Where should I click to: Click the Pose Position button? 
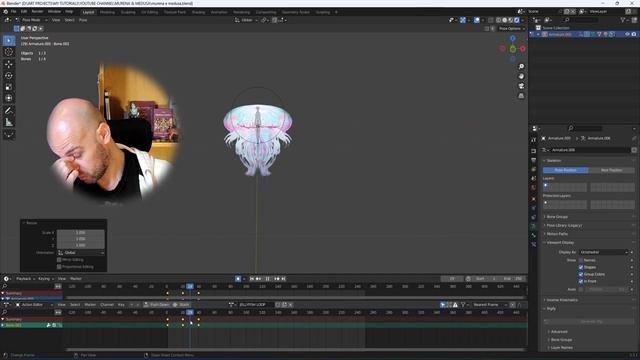coord(565,170)
